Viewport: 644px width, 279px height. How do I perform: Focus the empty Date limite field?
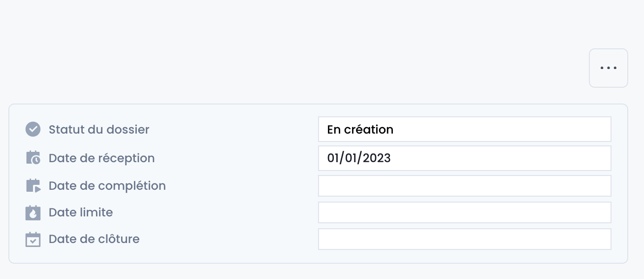pos(464,212)
